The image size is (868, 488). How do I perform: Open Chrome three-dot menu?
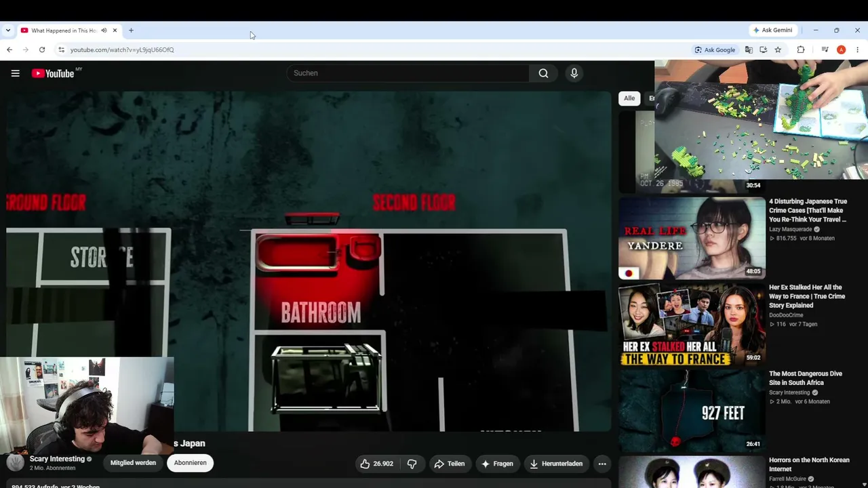coord(857,49)
